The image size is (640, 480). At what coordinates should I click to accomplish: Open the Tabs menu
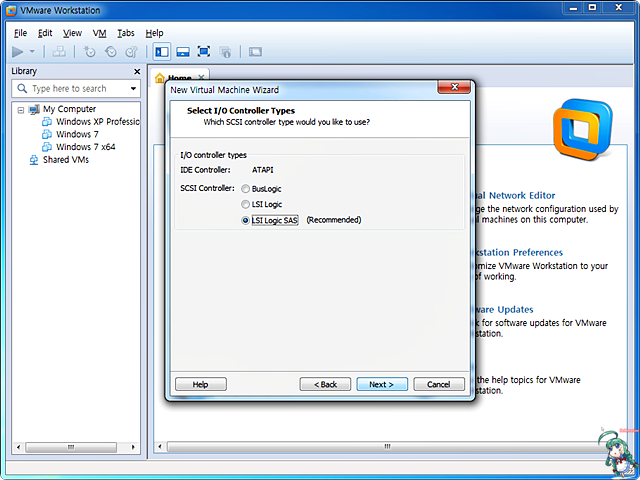tap(126, 33)
